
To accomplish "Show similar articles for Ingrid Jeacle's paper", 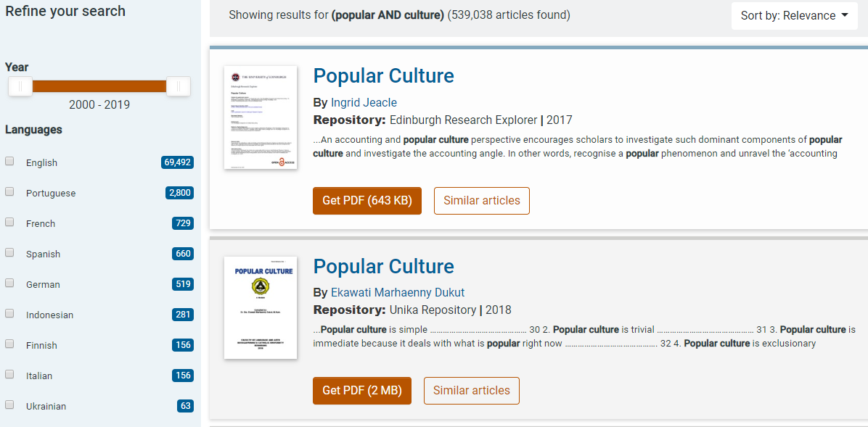I will (481, 201).
